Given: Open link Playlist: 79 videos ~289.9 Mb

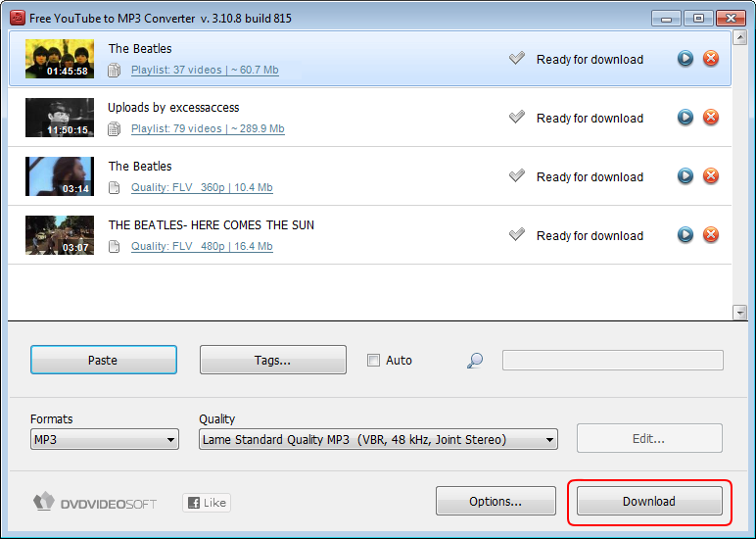Looking at the screenshot, I should pyautogui.click(x=208, y=128).
